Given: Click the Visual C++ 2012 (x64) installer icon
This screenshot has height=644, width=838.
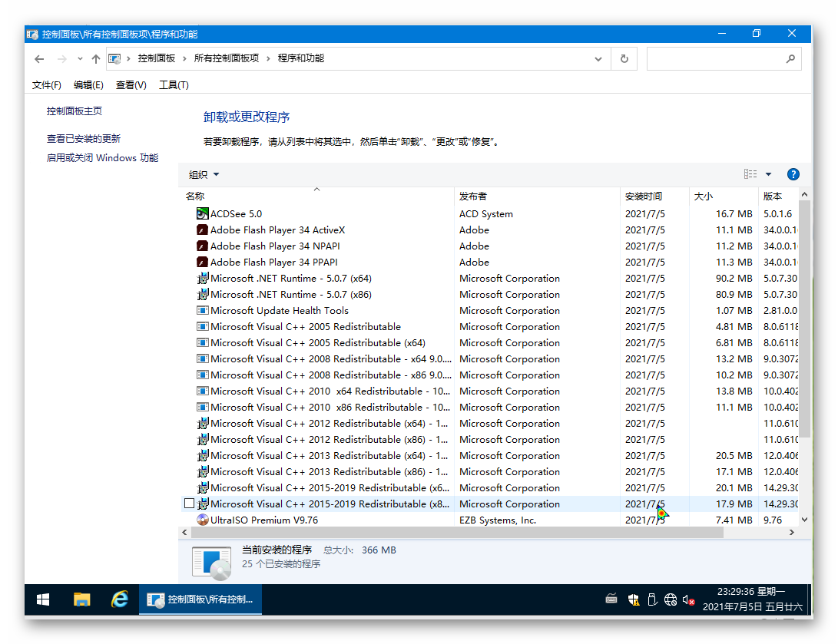Looking at the screenshot, I should pyautogui.click(x=203, y=424).
